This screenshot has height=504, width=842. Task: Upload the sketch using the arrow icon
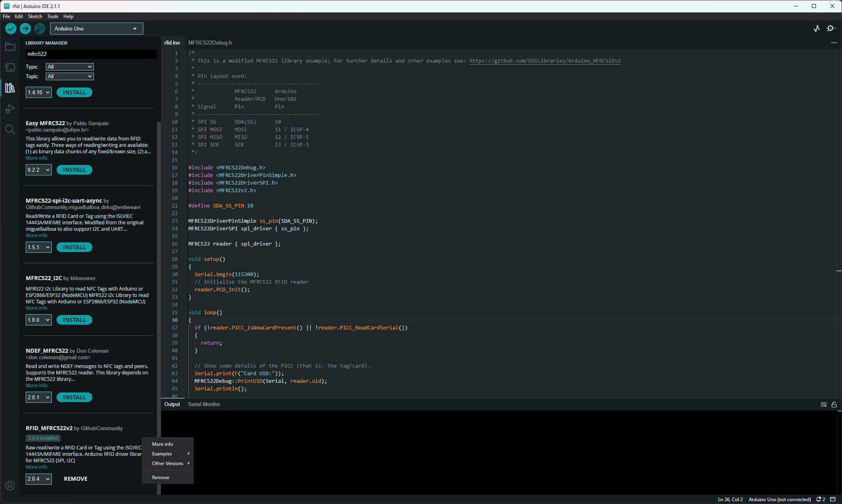[x=25, y=28]
